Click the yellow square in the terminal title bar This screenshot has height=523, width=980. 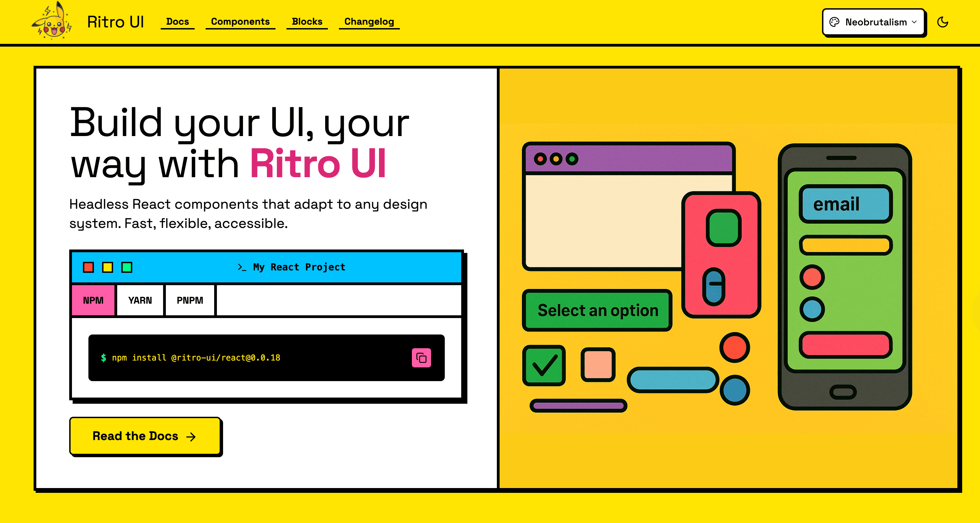point(108,267)
